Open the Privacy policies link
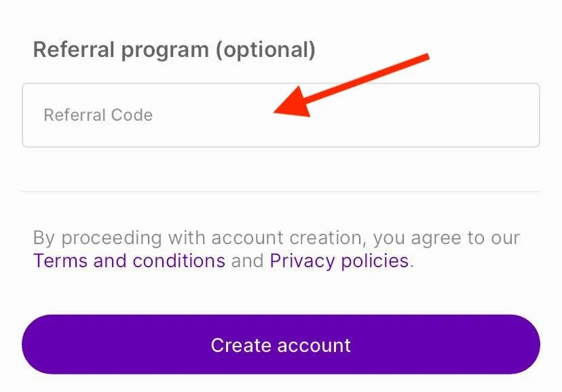 point(339,261)
